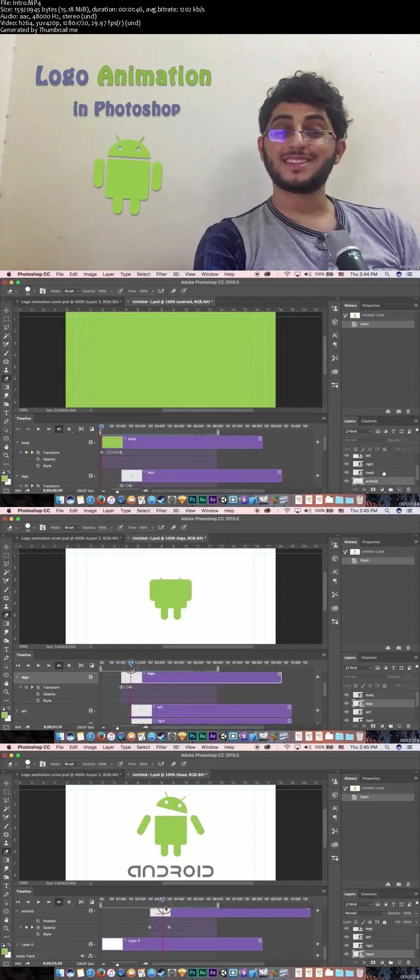Hide the right layer in the 00:01:24 frame

[x=347, y=946]
